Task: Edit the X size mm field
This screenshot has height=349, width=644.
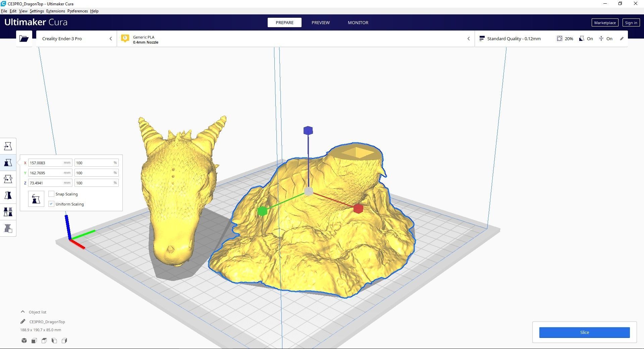Action: click(x=50, y=163)
